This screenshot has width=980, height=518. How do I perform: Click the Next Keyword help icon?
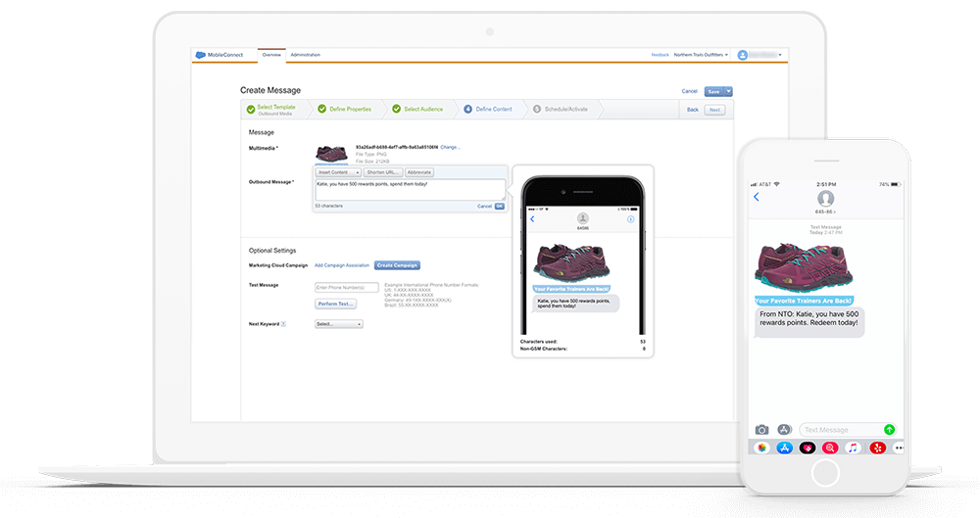click(284, 324)
